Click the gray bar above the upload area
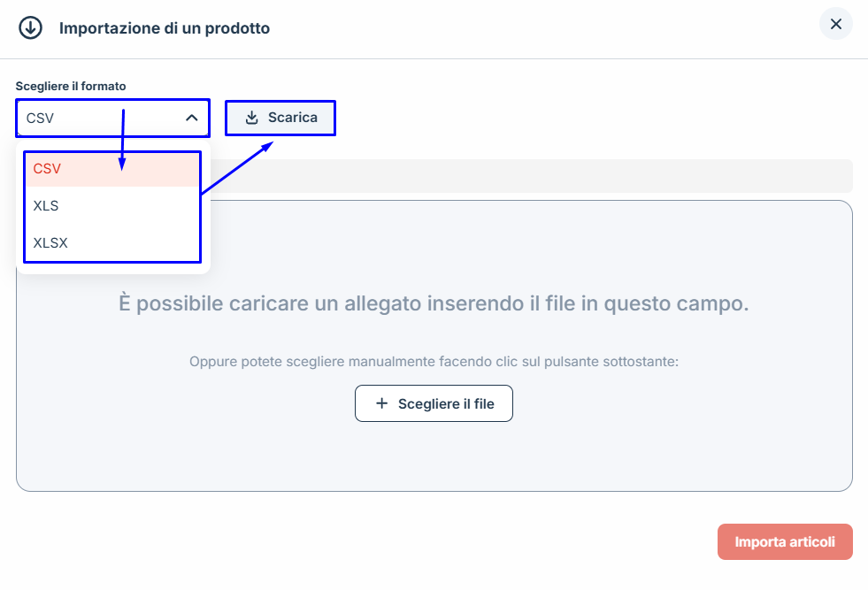The height and width of the screenshot is (590, 868). [x=531, y=175]
